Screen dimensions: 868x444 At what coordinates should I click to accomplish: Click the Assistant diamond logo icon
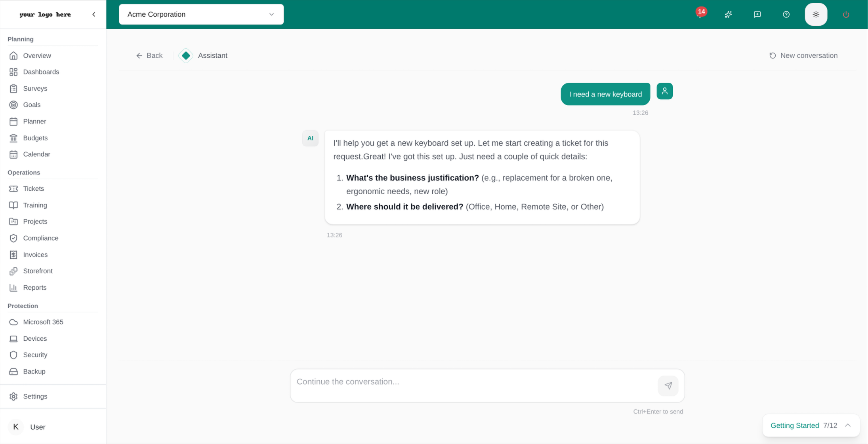tap(186, 56)
